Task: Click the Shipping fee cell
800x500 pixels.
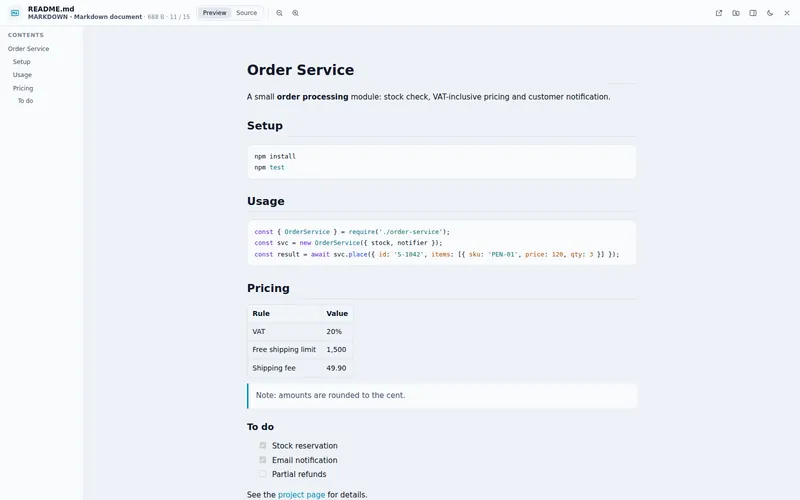Action: coord(285,368)
